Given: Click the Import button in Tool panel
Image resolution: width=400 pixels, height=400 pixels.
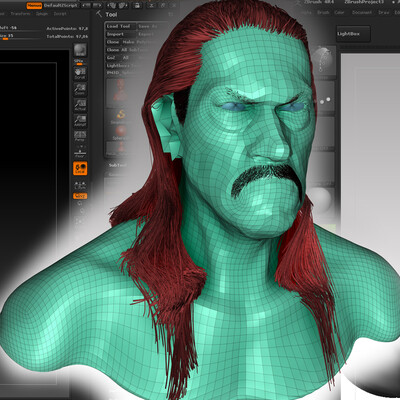Looking at the screenshot, I should [121, 34].
